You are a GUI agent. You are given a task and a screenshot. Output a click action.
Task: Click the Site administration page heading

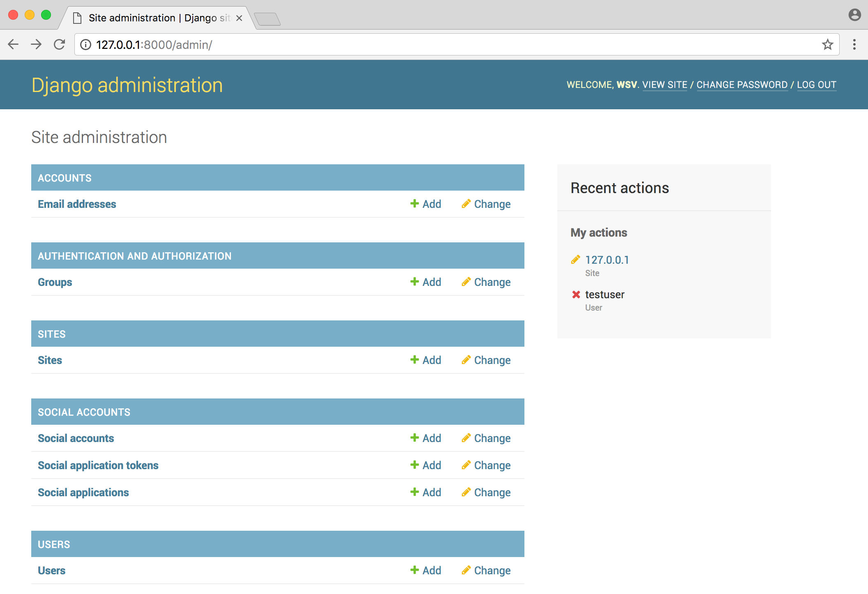99,137
